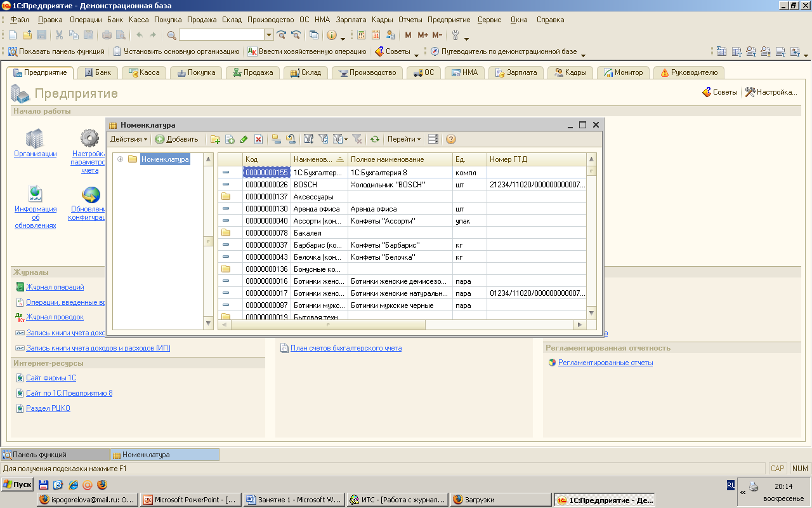Open the Отчеты menu

click(x=411, y=20)
